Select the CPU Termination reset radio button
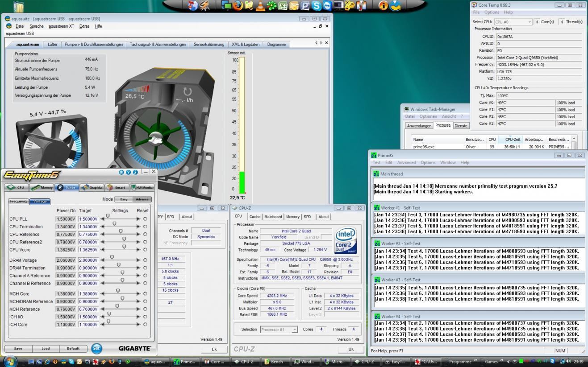 145,227
